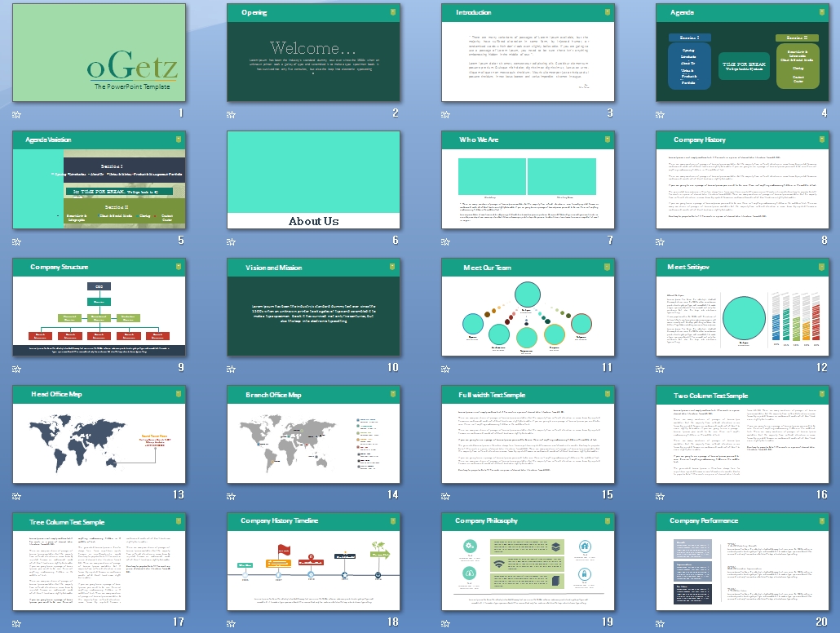Select the Two Column Text Sample slide

742,435
